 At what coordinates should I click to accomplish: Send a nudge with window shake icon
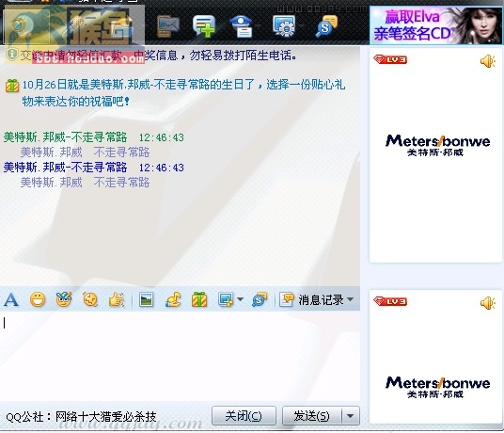click(x=90, y=299)
